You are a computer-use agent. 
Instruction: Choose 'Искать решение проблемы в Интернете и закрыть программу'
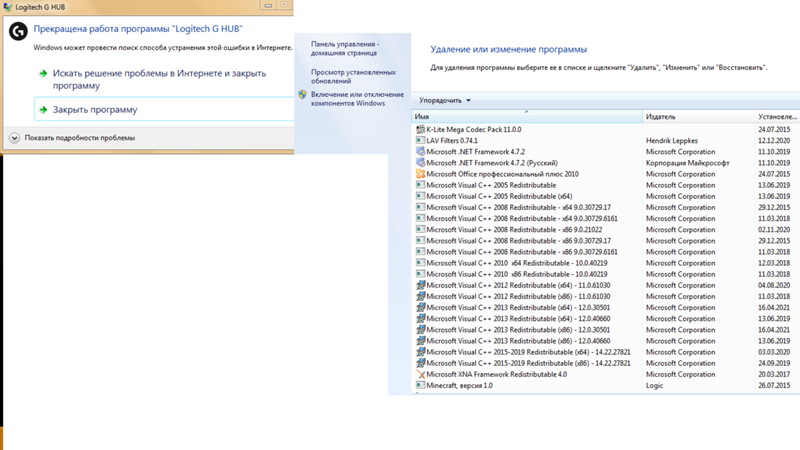point(160,80)
